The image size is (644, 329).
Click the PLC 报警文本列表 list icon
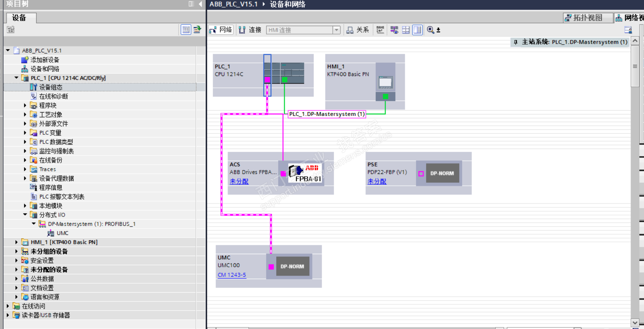click(34, 197)
